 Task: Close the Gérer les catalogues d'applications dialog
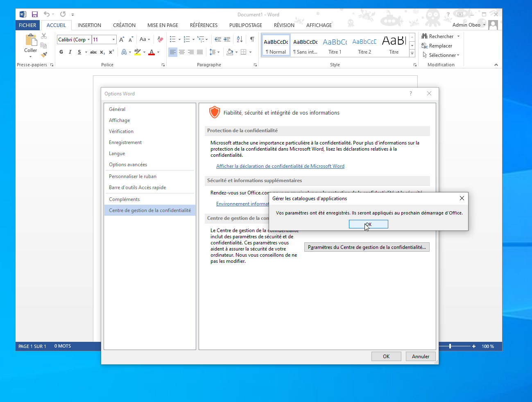(x=462, y=198)
